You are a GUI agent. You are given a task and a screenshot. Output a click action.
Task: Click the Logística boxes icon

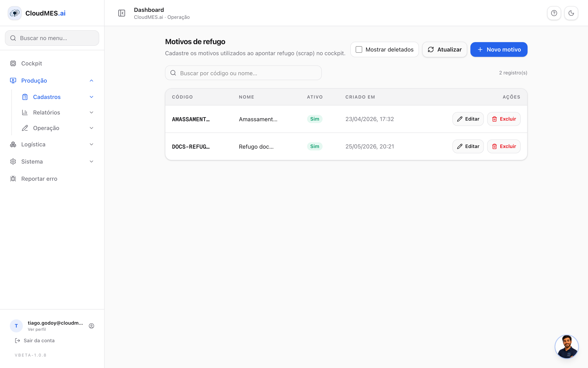13,144
